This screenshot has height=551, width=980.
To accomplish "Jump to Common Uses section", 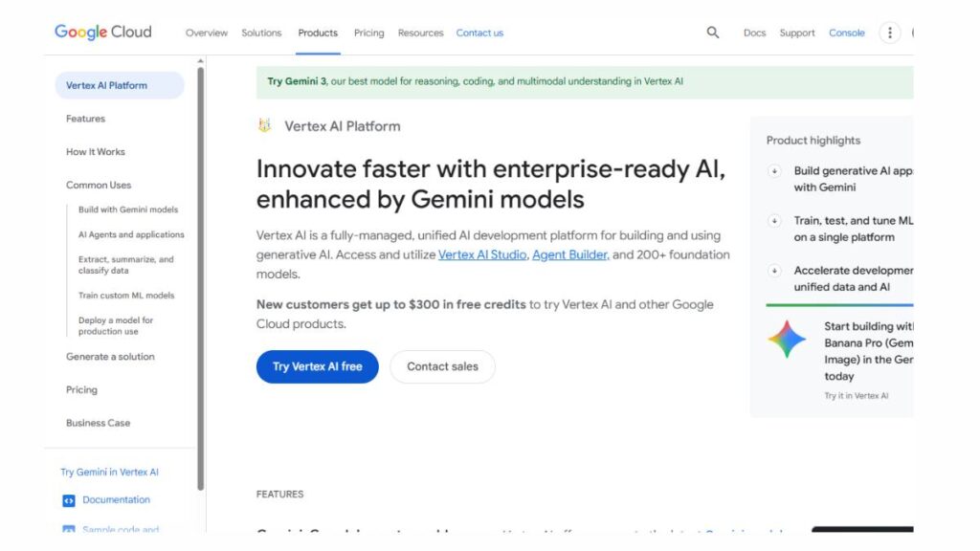I will tap(99, 185).
